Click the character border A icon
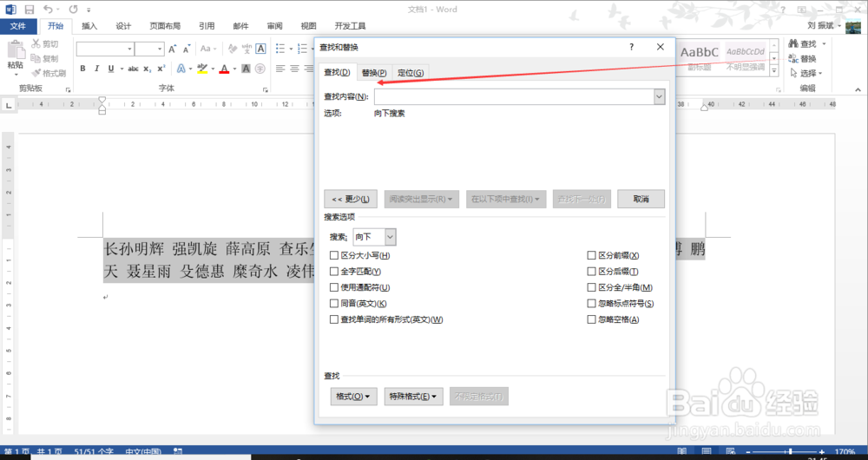The image size is (868, 460). click(x=260, y=49)
